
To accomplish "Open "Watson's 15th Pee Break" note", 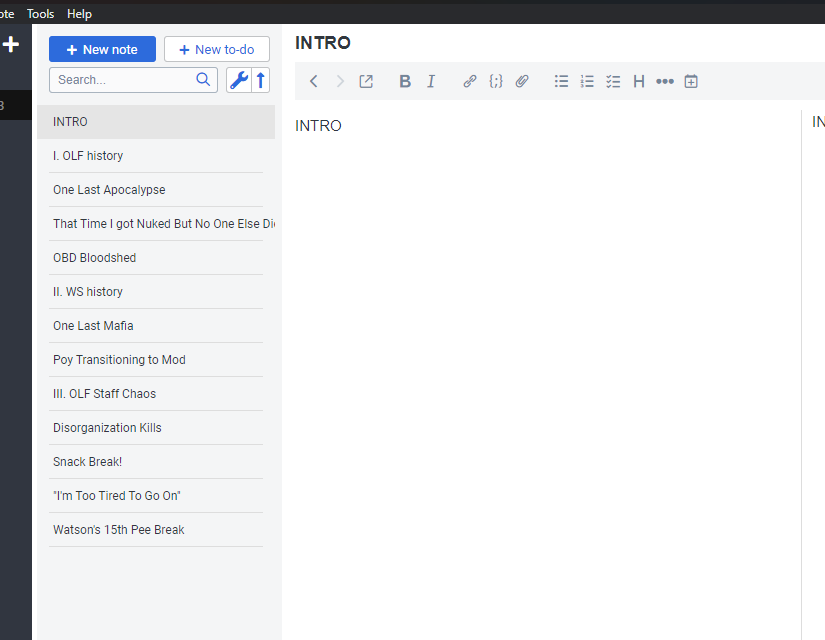I will 156,529.
